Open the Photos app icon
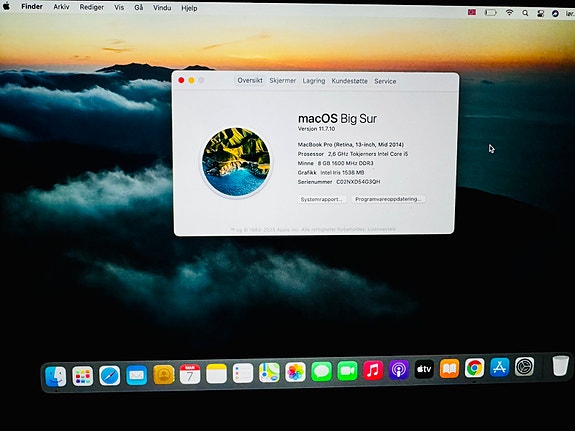 295,372
